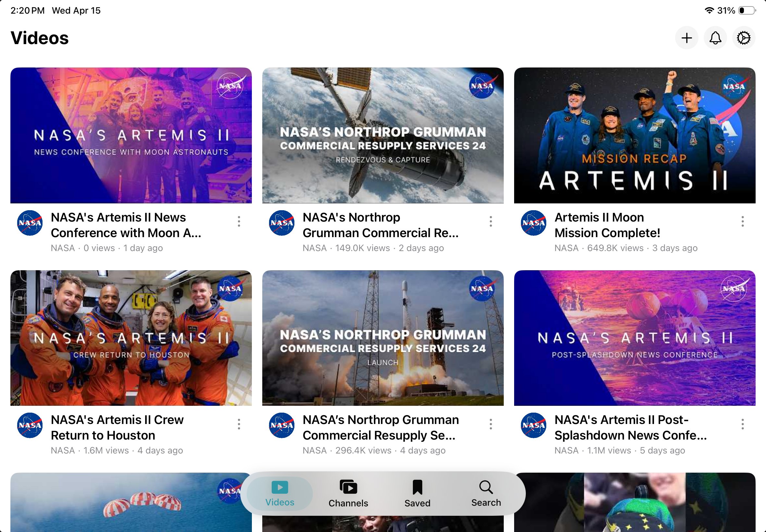Open more options for Crew Return to Houston video
This screenshot has height=532, width=766.
(x=239, y=424)
